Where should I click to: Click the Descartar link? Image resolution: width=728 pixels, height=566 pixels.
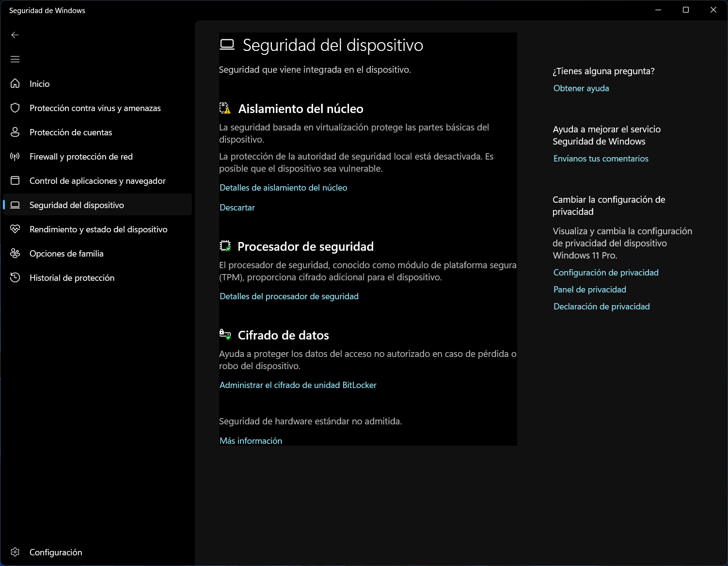(237, 208)
